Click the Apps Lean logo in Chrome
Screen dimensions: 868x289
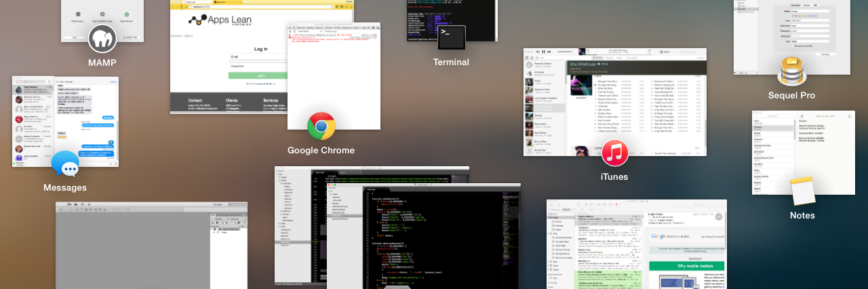point(219,20)
